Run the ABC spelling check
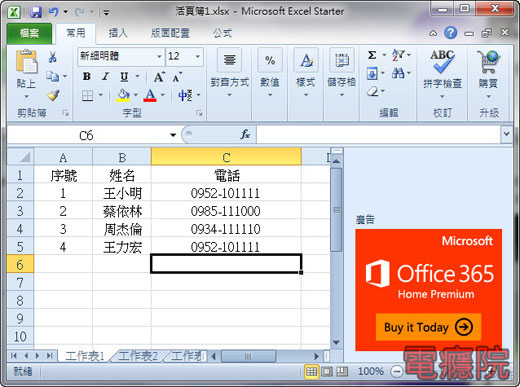Screen dimensions: 520x387 (x=442, y=61)
